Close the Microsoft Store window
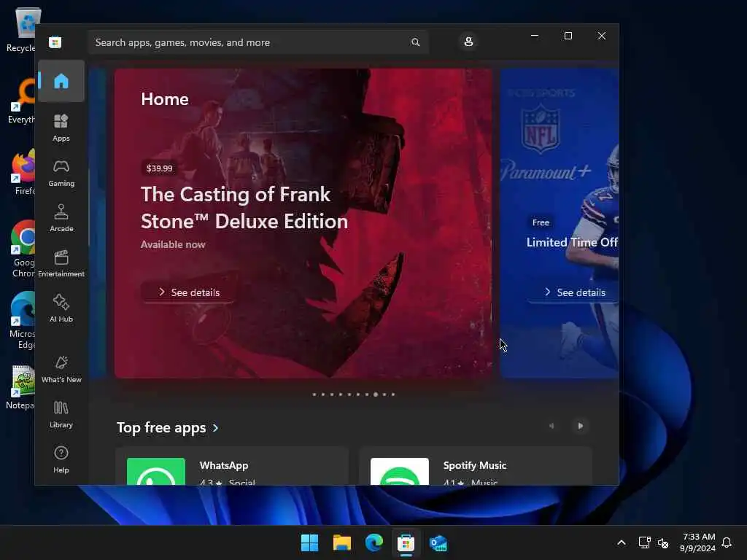The width and height of the screenshot is (747, 560). (602, 36)
